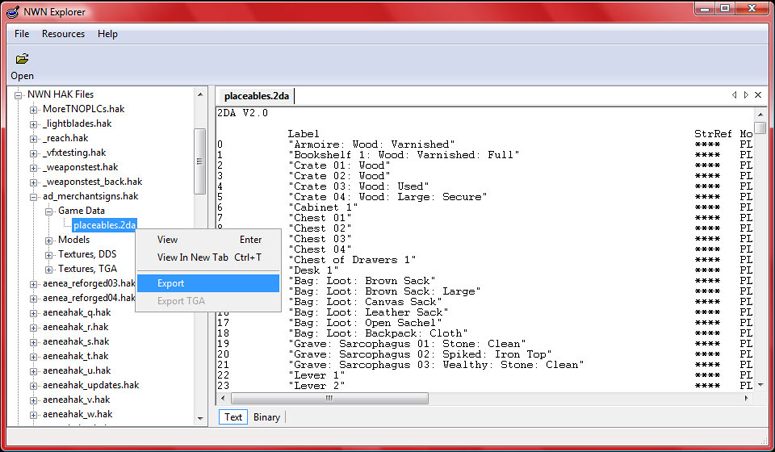Viewport: 775px width, 452px height.
Task: Expand the Textures, TGA folder node
Action: click(48, 270)
